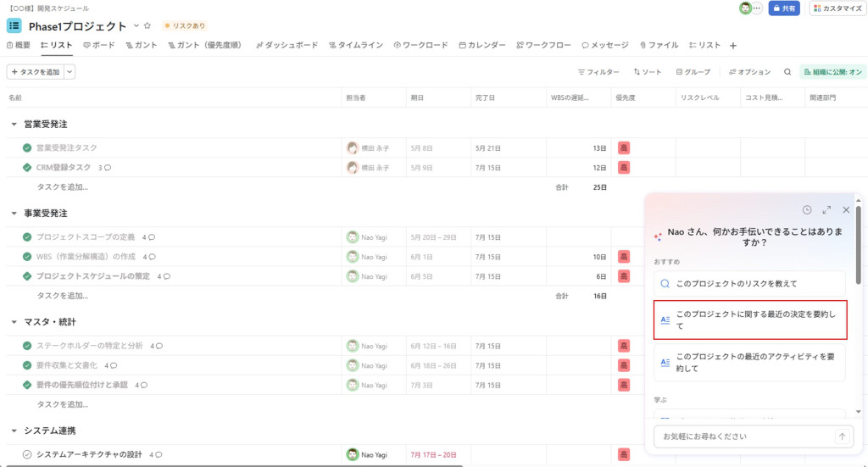Click the search magnifier icon
The height and width of the screenshot is (467, 868).
pyautogui.click(x=787, y=72)
